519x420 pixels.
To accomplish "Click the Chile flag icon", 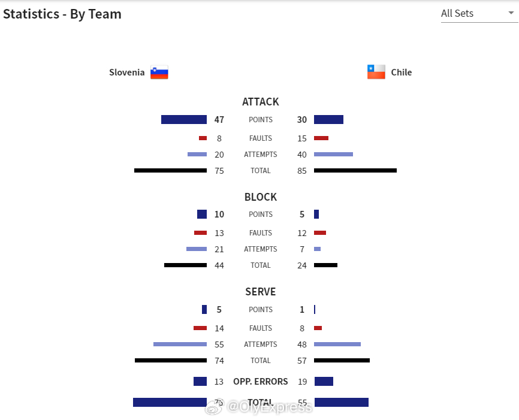I will (376, 72).
